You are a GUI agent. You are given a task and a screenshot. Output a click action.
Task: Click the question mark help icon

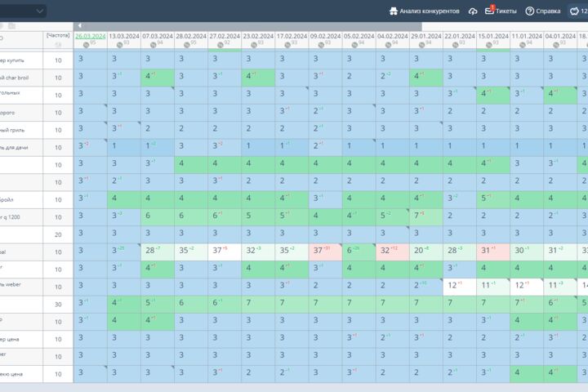[529, 11]
